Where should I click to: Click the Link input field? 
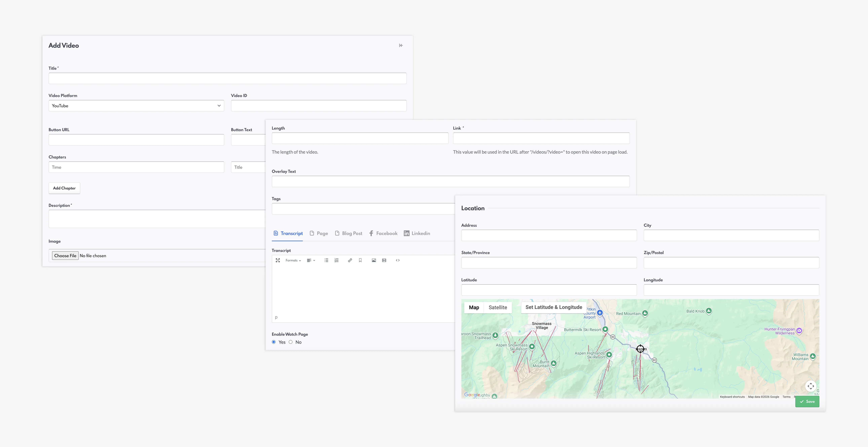point(541,138)
